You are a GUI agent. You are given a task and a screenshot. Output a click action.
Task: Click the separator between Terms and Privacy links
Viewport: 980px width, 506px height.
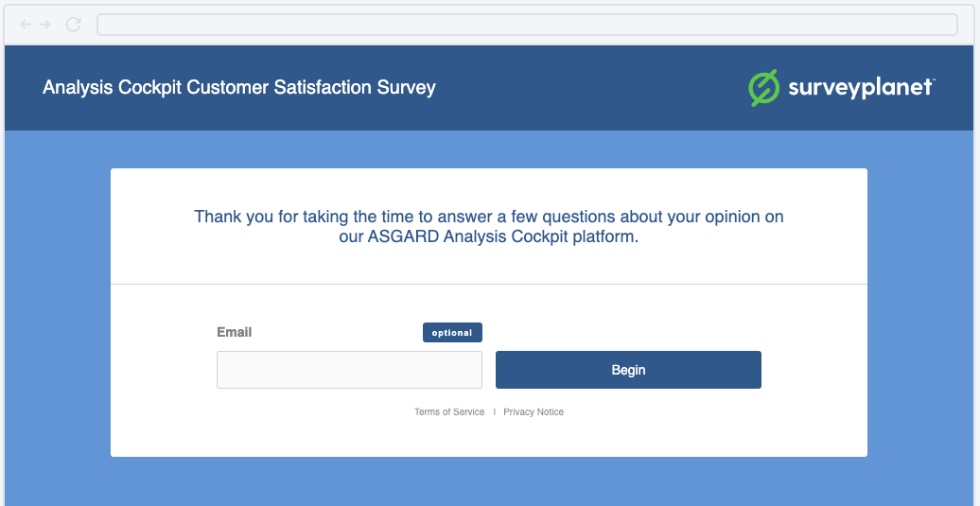click(x=495, y=412)
